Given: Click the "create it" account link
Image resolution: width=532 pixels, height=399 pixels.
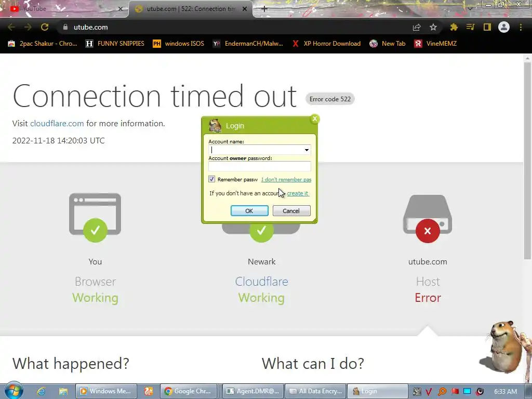Looking at the screenshot, I should (298, 193).
